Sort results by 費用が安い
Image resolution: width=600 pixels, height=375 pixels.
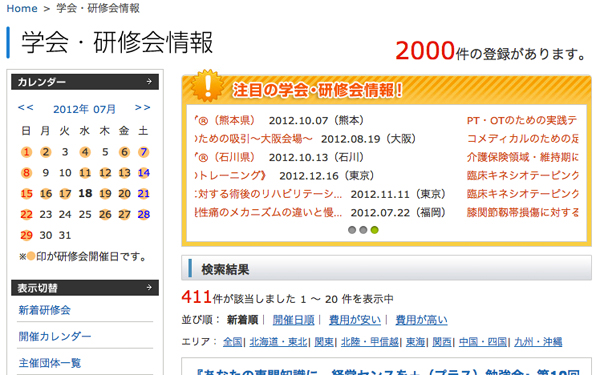pos(355,320)
